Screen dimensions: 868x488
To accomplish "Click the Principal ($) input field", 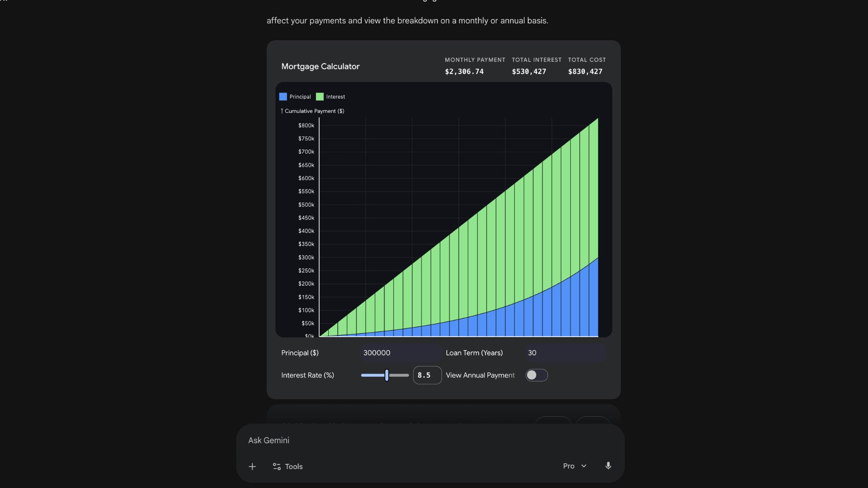I will (401, 353).
